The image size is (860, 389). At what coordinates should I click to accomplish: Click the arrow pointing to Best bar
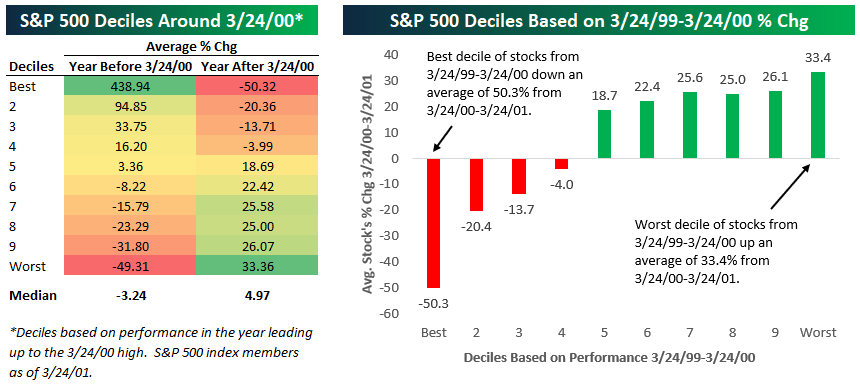click(443, 138)
